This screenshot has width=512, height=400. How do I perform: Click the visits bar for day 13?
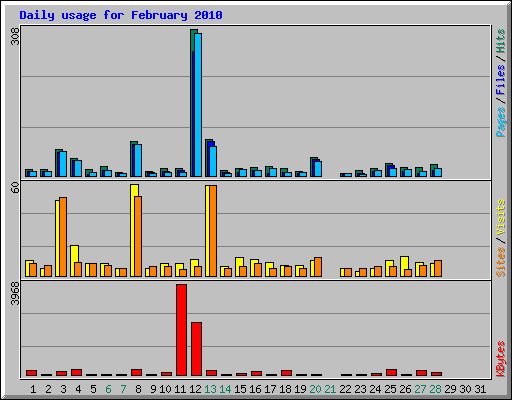click(x=207, y=231)
